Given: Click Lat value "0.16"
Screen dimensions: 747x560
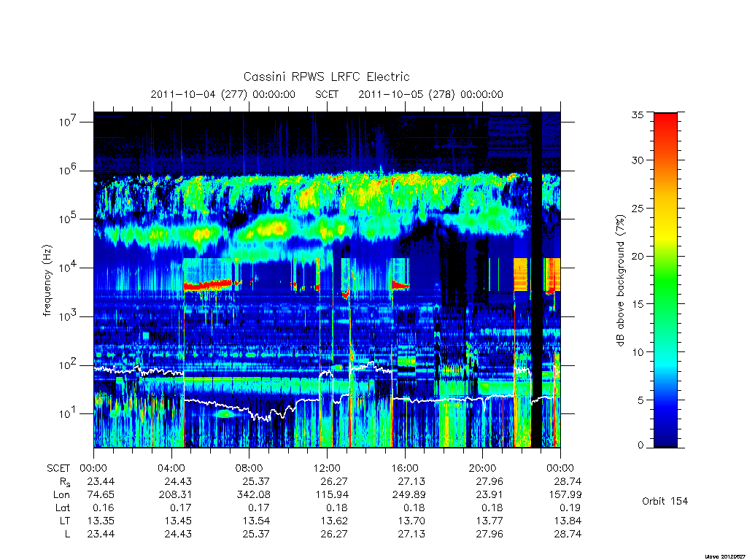Looking at the screenshot, I should [x=104, y=507].
